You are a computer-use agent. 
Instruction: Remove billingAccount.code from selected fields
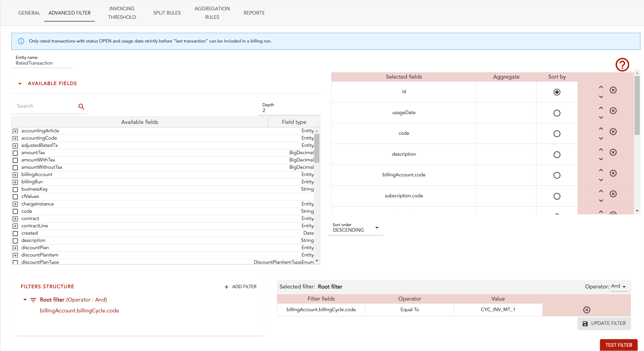tap(613, 173)
